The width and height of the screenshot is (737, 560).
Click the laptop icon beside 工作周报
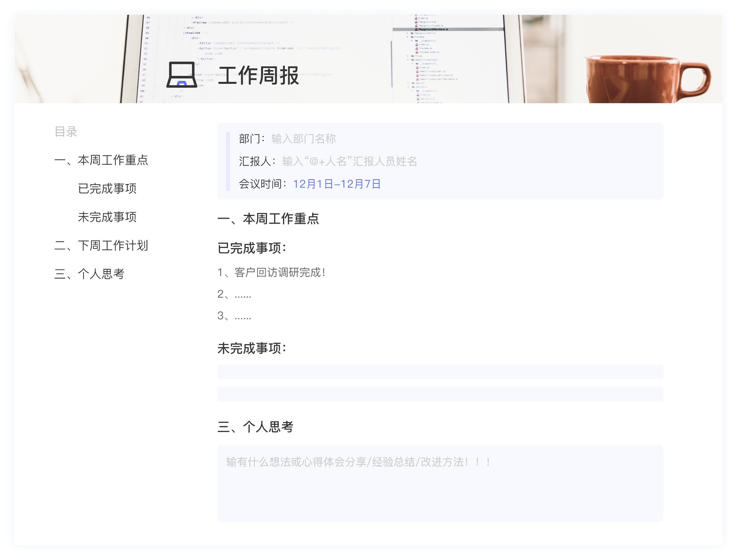pyautogui.click(x=182, y=75)
